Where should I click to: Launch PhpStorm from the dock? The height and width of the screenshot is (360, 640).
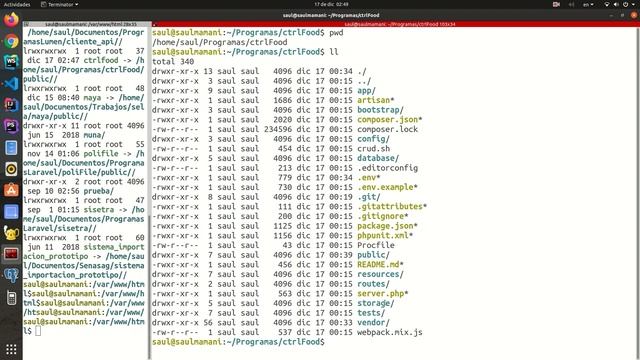pos(11,126)
